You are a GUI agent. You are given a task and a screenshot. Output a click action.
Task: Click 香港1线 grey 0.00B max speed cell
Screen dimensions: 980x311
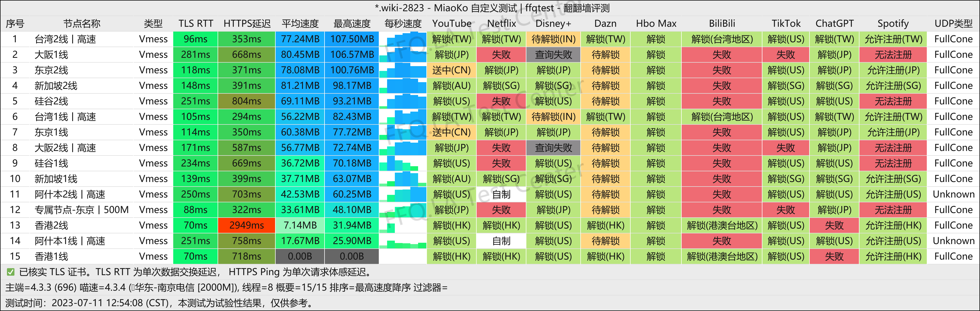tap(352, 257)
